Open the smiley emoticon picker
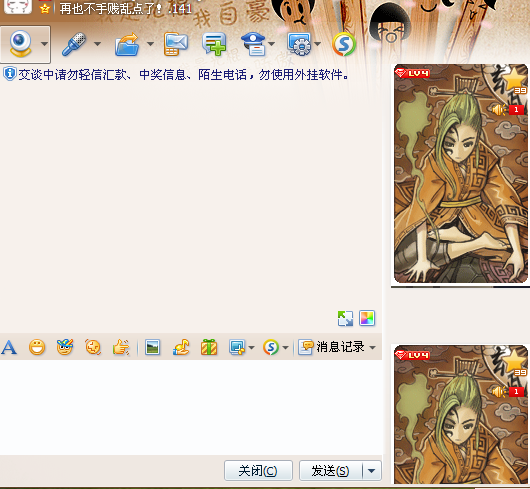The height and width of the screenshot is (489, 530). (x=37, y=347)
